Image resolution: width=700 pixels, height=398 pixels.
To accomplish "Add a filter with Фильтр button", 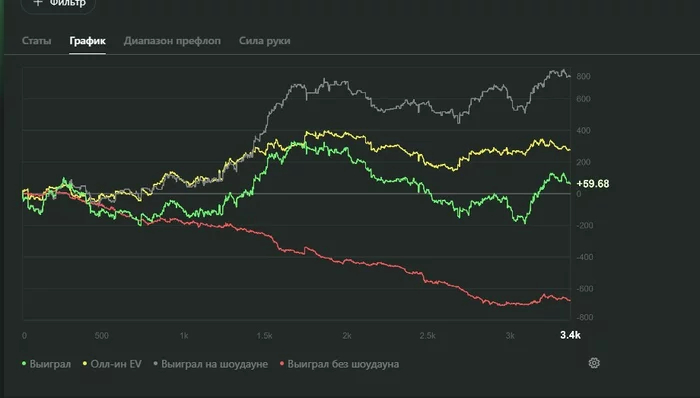I will [x=58, y=4].
